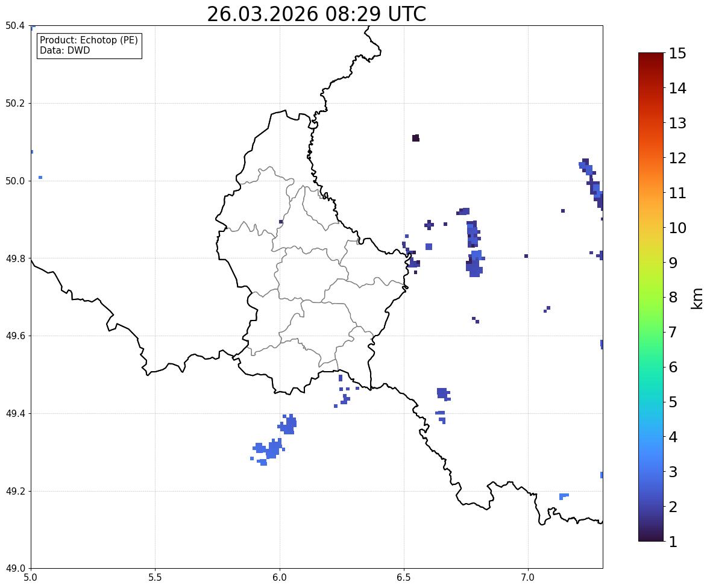The image size is (710, 588).
Task: Click colorbar tick label 14
Action: [677, 89]
